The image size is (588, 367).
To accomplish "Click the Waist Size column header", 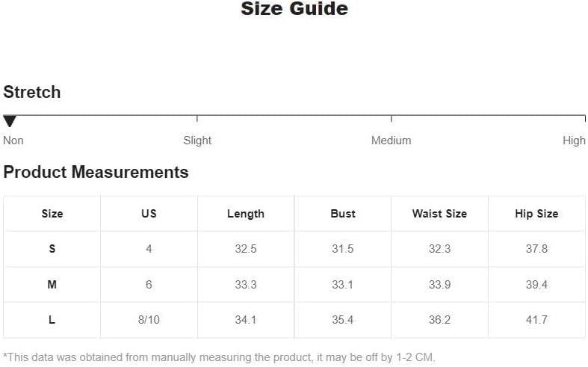I will (439, 214).
